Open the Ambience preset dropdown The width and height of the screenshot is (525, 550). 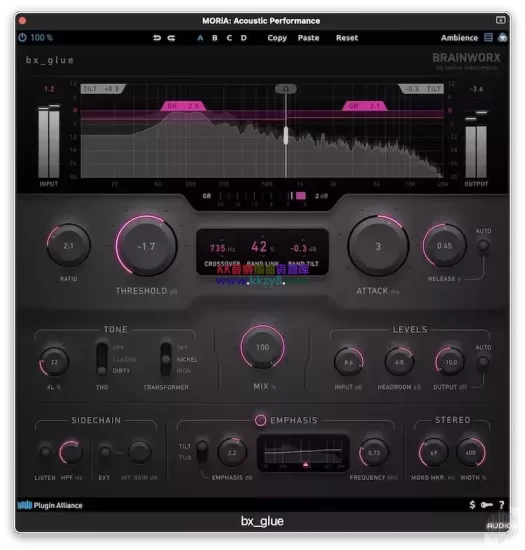pyautogui.click(x=459, y=38)
